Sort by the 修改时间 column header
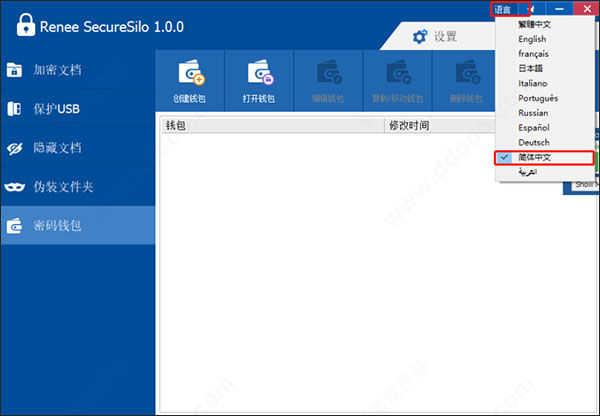The width and height of the screenshot is (600, 416). click(440, 126)
